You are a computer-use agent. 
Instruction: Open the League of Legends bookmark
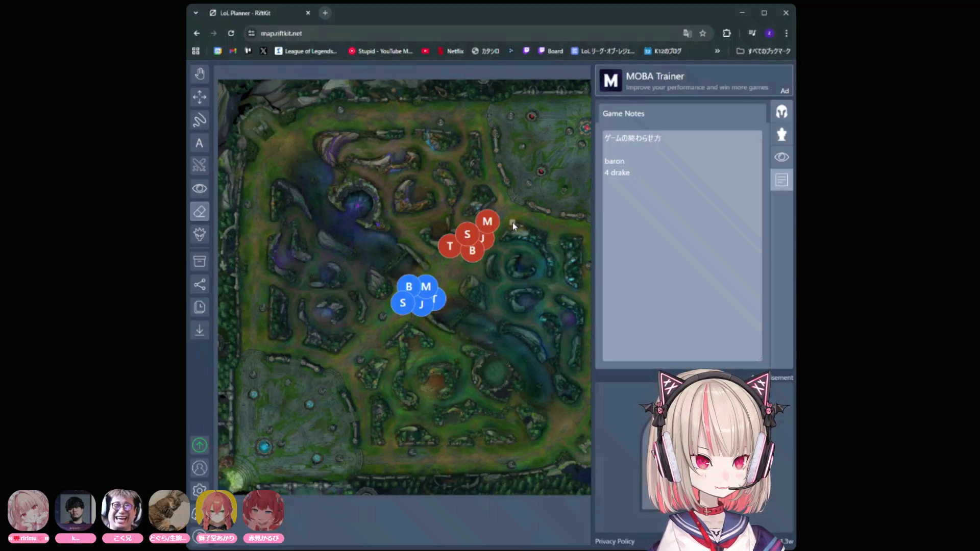coord(306,51)
